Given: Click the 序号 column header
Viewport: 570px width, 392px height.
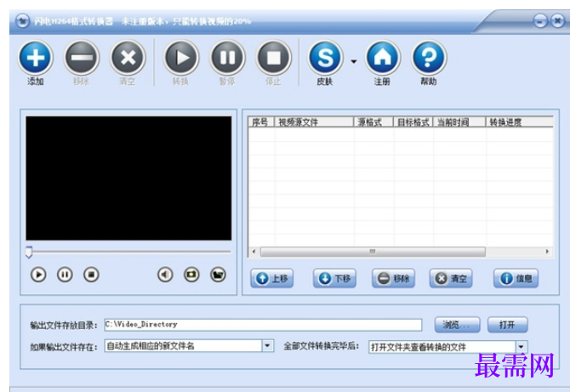Looking at the screenshot, I should coord(261,122).
